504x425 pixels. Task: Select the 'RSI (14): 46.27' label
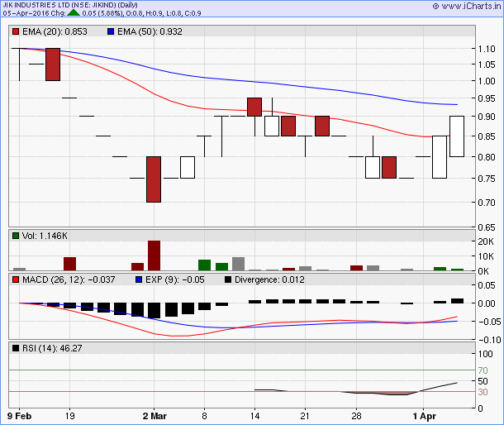(52, 348)
